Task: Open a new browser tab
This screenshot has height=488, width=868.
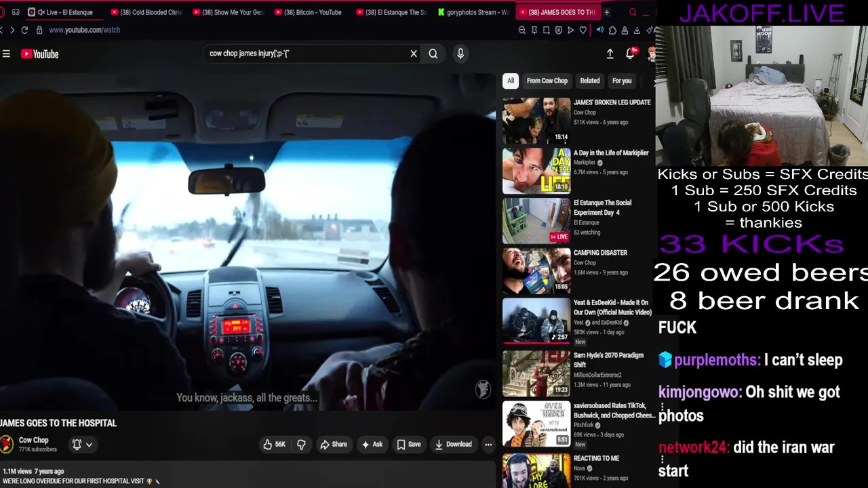Action: click(607, 12)
